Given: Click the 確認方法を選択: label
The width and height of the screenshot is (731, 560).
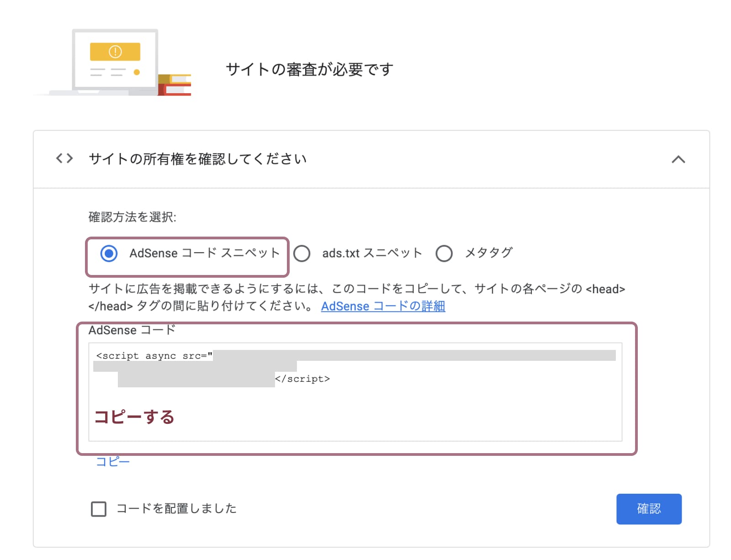Looking at the screenshot, I should [x=132, y=217].
